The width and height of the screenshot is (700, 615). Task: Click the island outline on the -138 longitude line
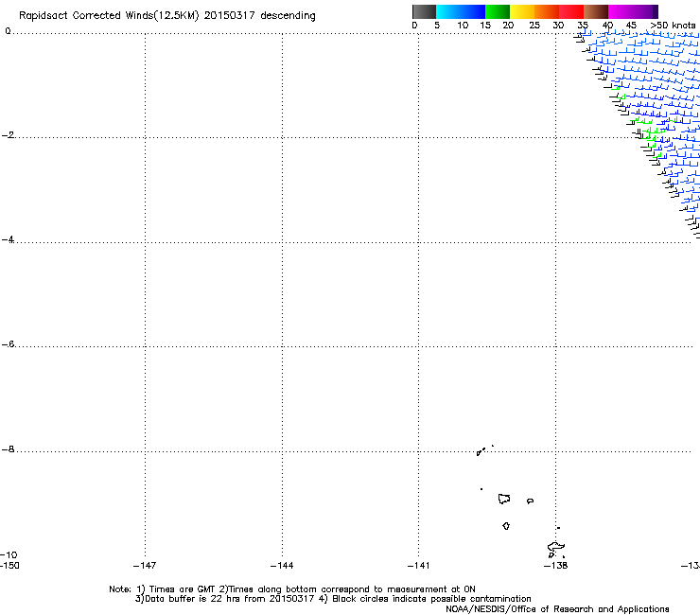point(556,547)
